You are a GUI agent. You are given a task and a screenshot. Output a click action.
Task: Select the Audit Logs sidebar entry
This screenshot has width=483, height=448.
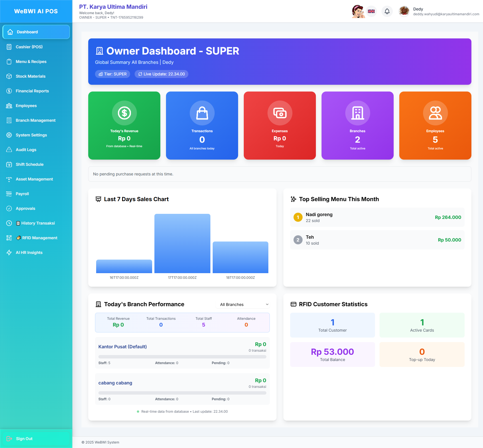26,149
